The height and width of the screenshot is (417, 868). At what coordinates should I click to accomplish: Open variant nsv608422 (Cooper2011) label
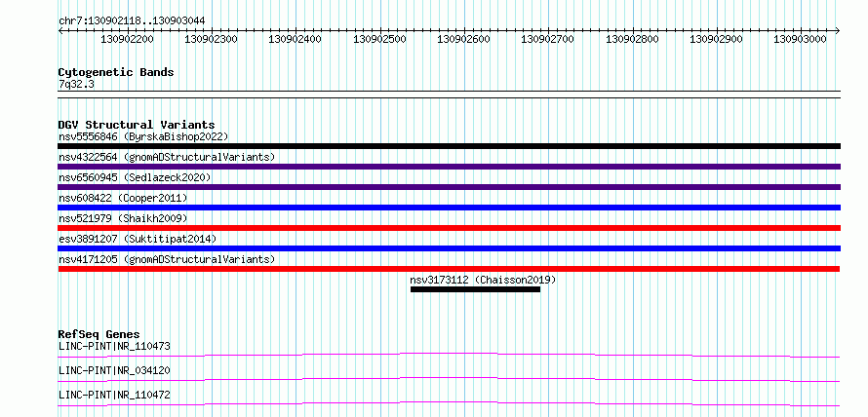pyautogui.click(x=123, y=198)
